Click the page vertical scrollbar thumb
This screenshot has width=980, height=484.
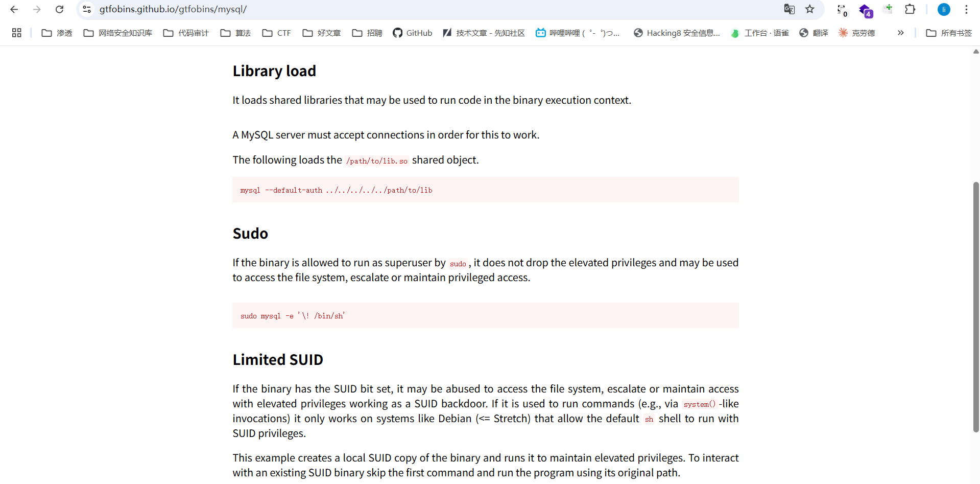tap(976, 307)
